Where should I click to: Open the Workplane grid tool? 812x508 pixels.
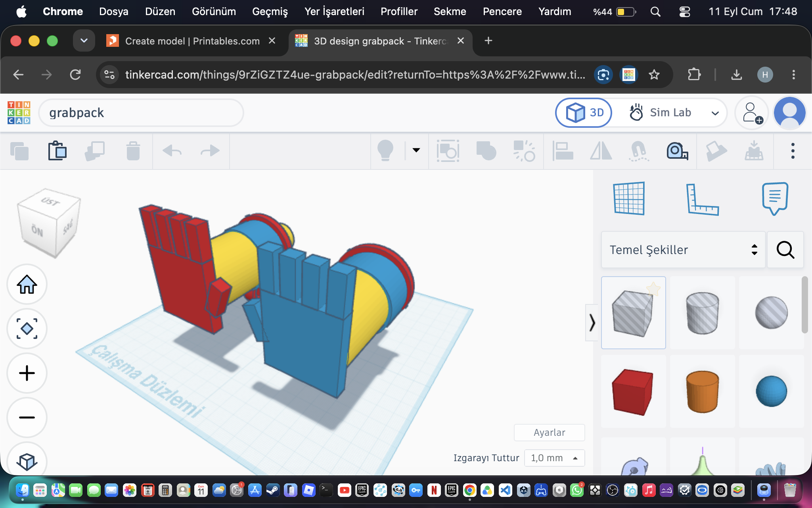point(629,198)
